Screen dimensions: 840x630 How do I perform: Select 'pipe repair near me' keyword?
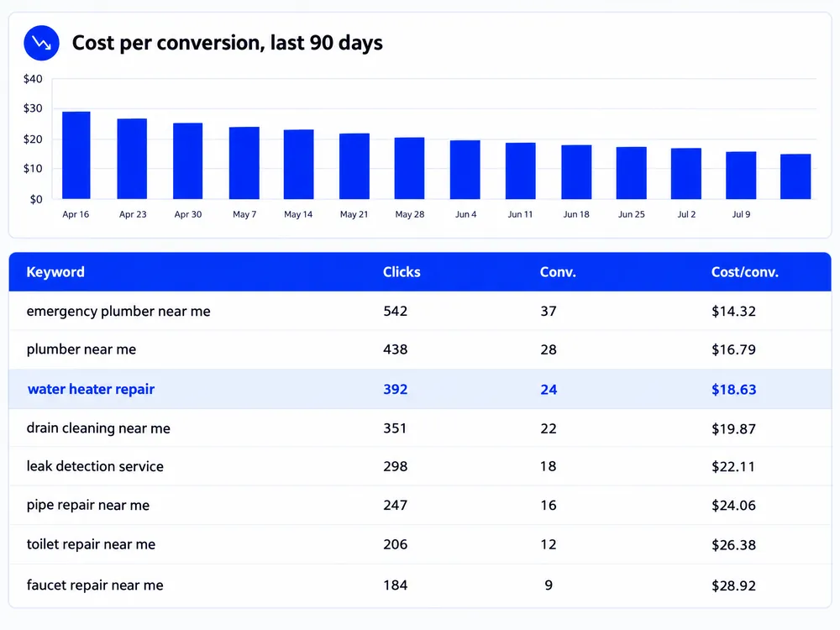(x=88, y=505)
